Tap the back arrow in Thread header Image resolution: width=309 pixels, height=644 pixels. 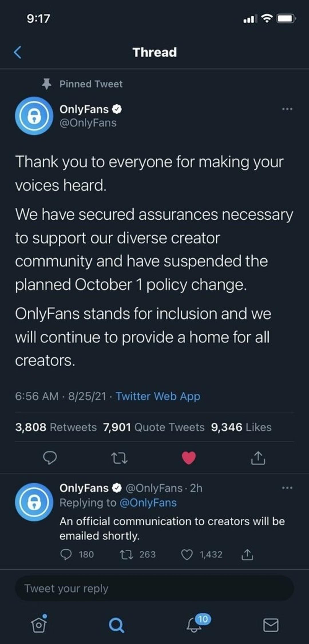[x=18, y=52]
